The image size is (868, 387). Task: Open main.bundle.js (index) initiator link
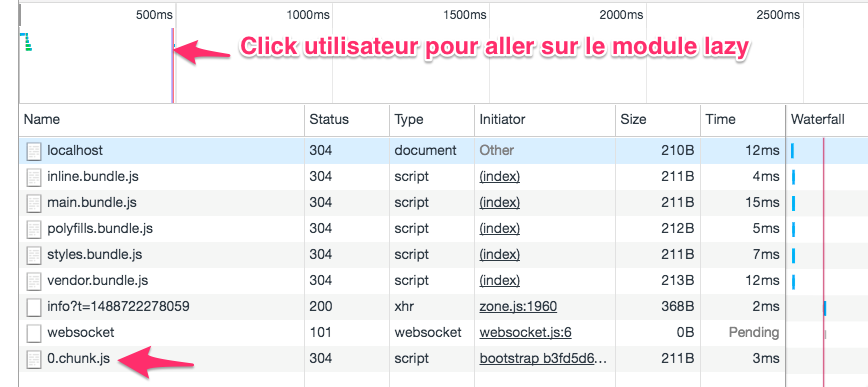pyautogui.click(x=500, y=203)
